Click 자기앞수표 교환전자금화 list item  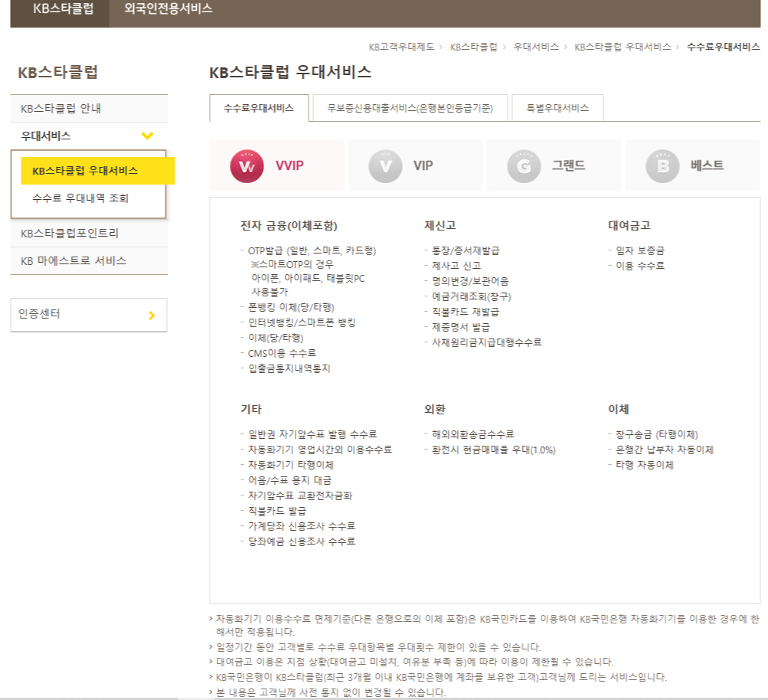[x=299, y=496]
